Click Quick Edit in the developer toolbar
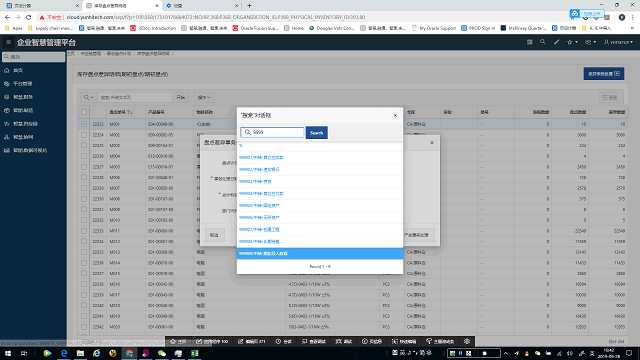The image size is (640, 360). [x=404, y=341]
